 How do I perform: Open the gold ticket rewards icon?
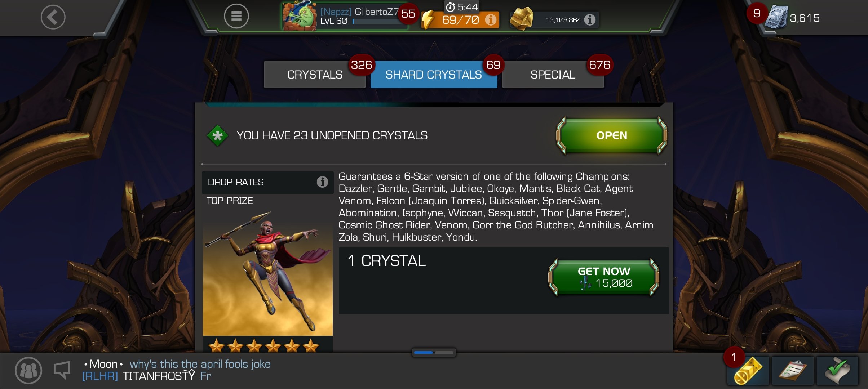748,371
